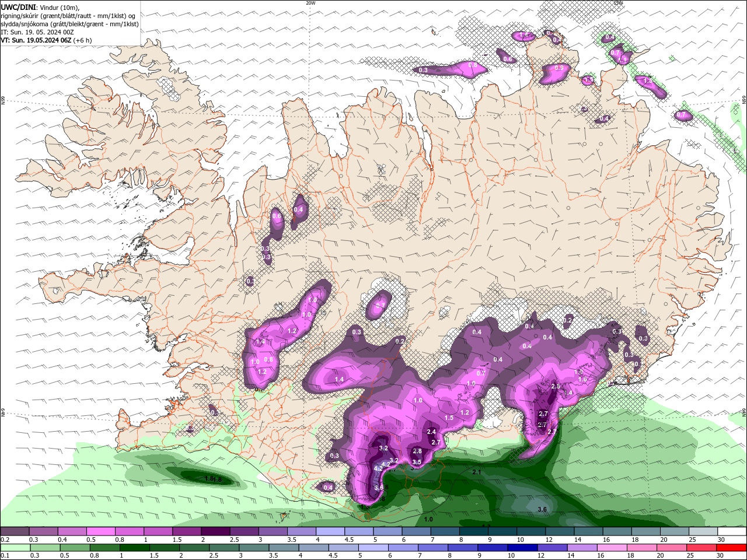Select the 1.5 swatch in upper legend row
This screenshot has height=560, width=747.
(x=187, y=531)
